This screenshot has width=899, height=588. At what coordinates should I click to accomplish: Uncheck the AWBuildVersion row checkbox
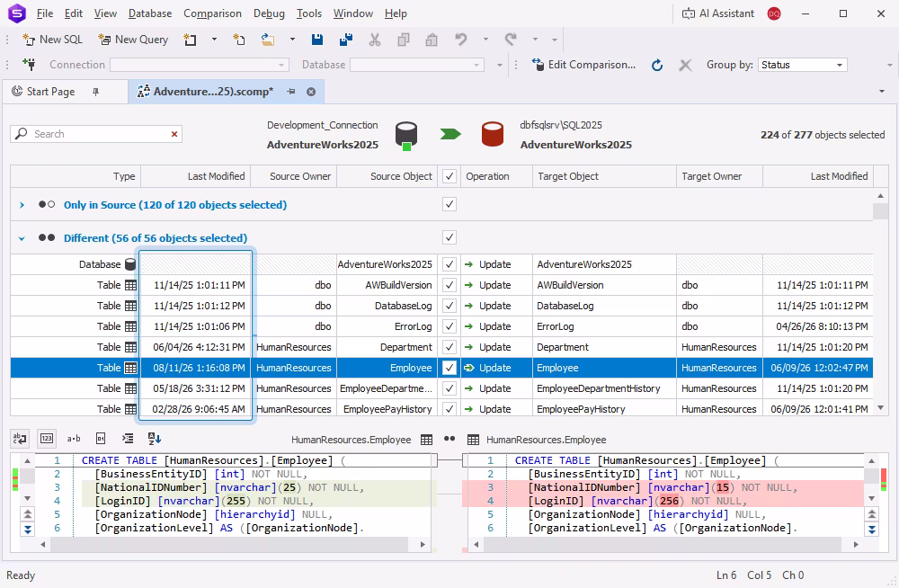(449, 285)
